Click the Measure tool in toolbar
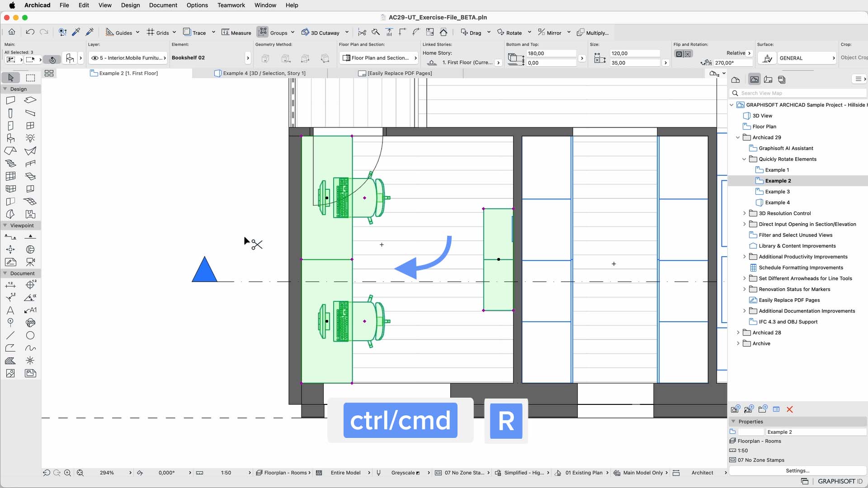This screenshot has height=488, width=868. coord(236,33)
